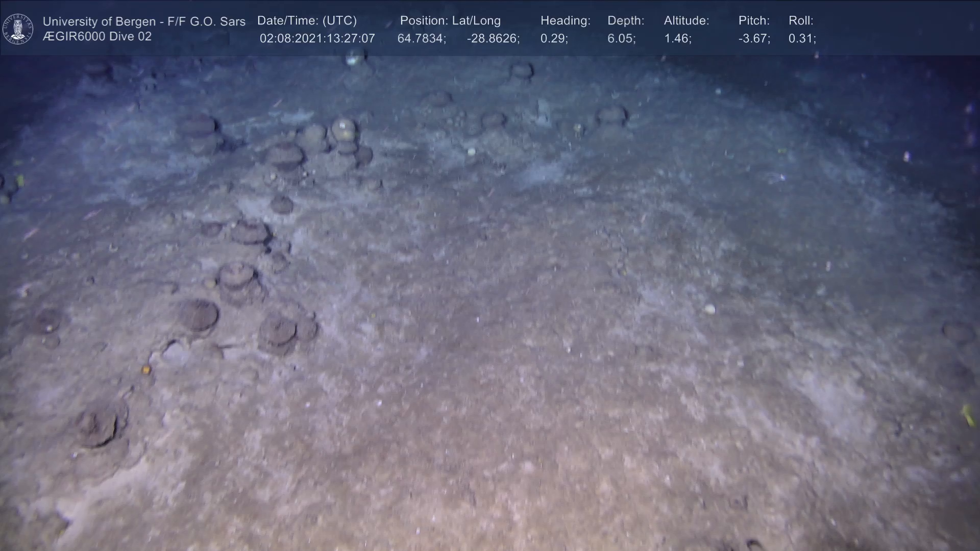Click the white shell on the right seabed
The height and width of the screenshot is (551, 980).
click(x=709, y=309)
